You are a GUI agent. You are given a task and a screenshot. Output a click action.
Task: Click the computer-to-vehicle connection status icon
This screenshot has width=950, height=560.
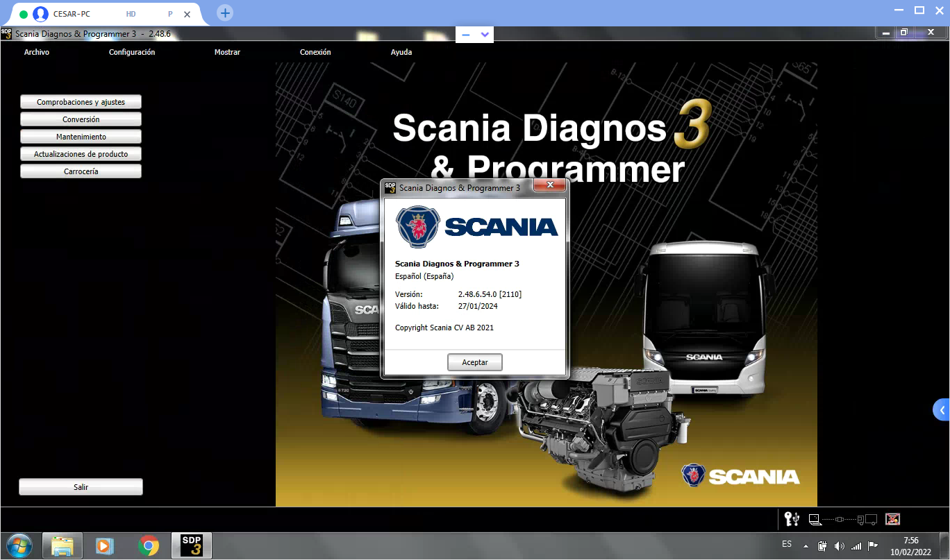843,519
